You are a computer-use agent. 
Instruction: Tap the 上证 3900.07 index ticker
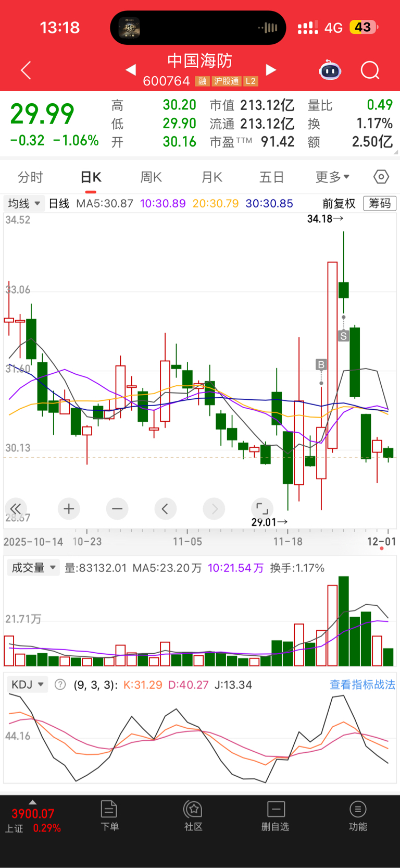[x=32, y=820]
